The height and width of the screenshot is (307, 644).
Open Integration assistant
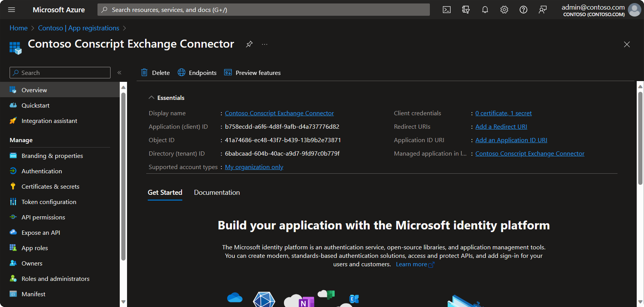pos(60,121)
